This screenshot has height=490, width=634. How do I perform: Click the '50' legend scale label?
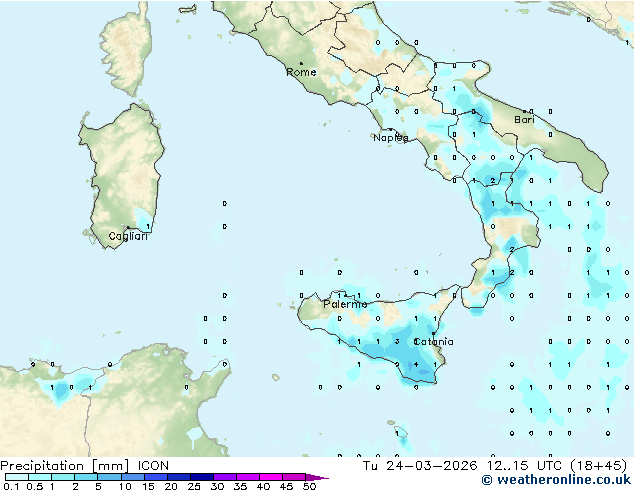coord(309,486)
